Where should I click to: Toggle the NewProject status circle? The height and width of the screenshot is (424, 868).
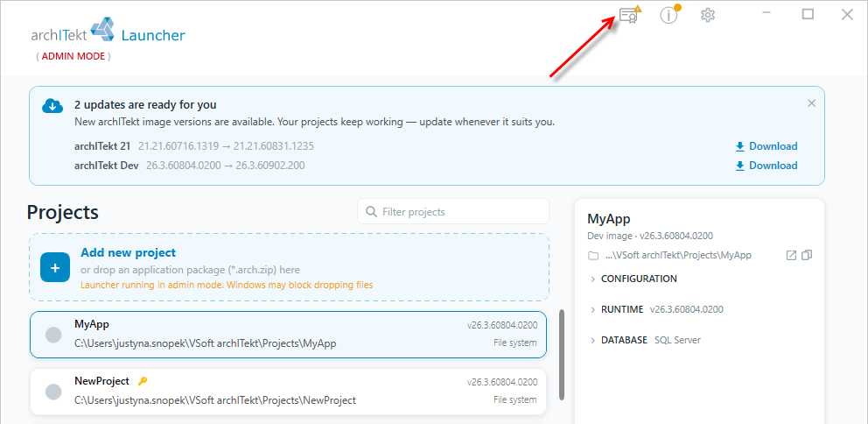(53, 392)
